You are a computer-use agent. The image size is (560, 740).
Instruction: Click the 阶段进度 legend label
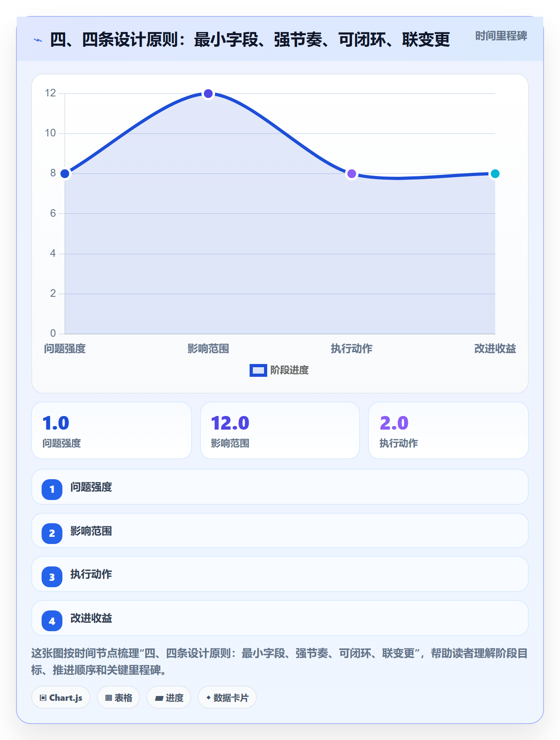(x=289, y=370)
